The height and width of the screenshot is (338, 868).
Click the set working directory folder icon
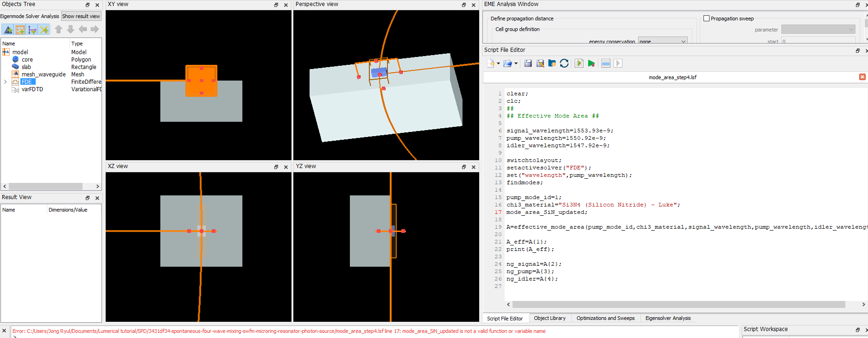[552, 63]
